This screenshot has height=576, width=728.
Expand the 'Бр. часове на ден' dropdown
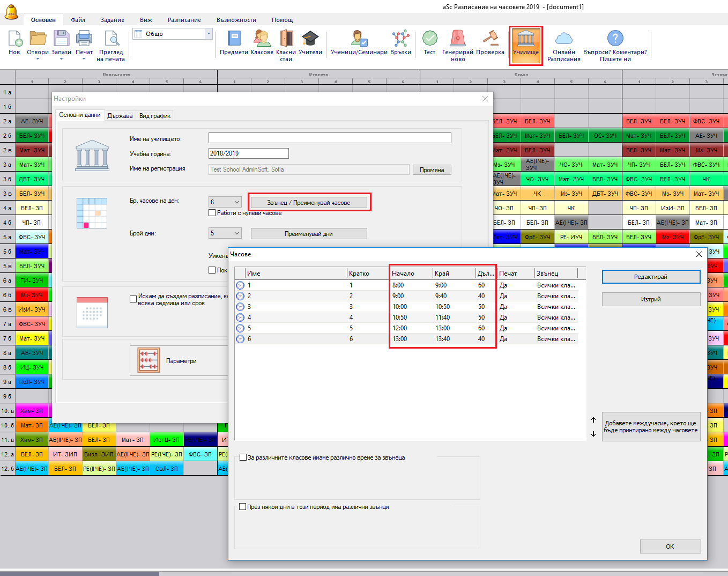(236, 202)
